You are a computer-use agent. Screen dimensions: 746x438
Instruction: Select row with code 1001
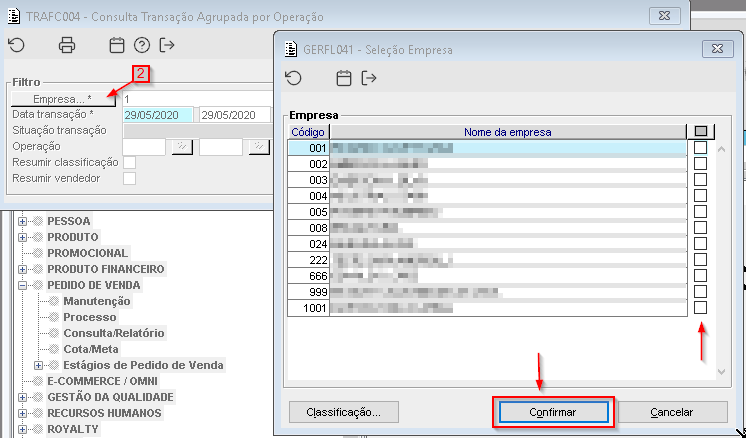click(x=487, y=308)
